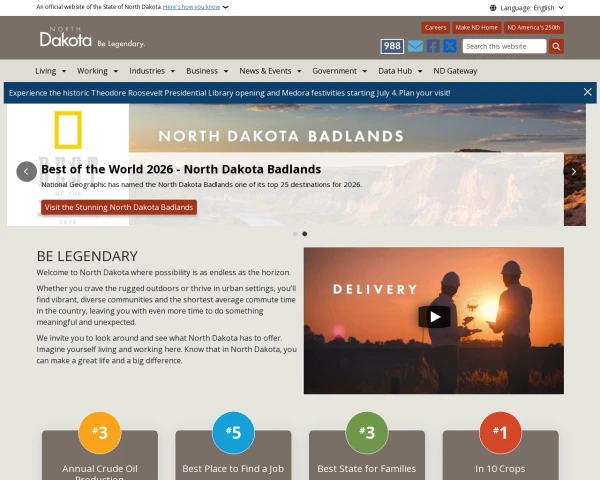Screen dimensions: 600x480
Task: Click the email envelope icon
Action: coord(415,46)
